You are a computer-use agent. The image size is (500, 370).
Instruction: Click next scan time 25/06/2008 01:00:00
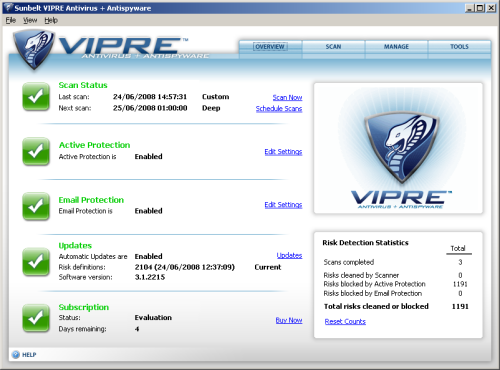point(150,108)
